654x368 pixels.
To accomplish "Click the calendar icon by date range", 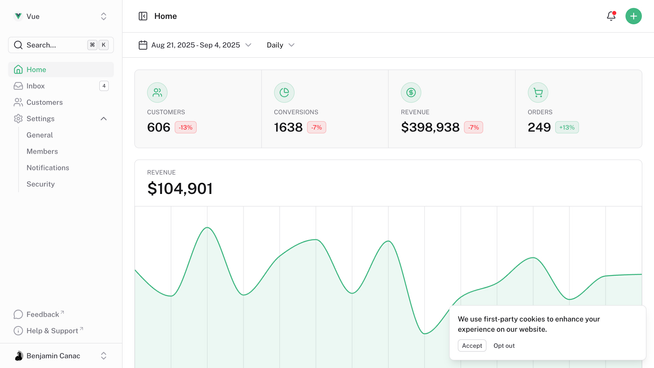I will [x=143, y=45].
